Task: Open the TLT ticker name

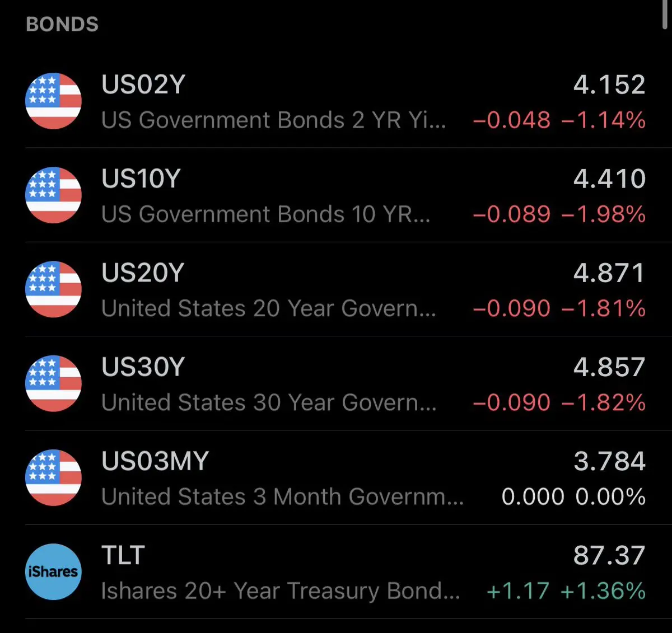Action: point(123,555)
